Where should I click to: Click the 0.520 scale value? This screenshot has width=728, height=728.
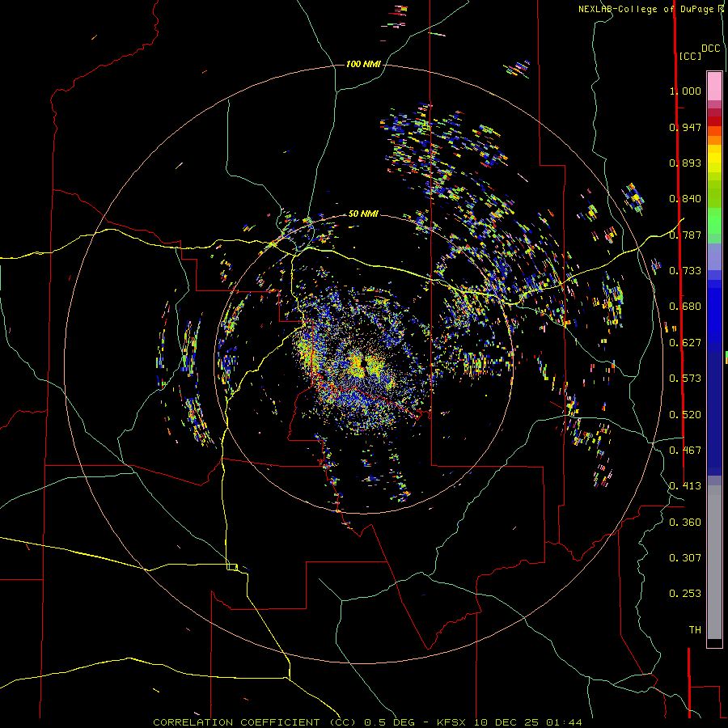tap(685, 415)
